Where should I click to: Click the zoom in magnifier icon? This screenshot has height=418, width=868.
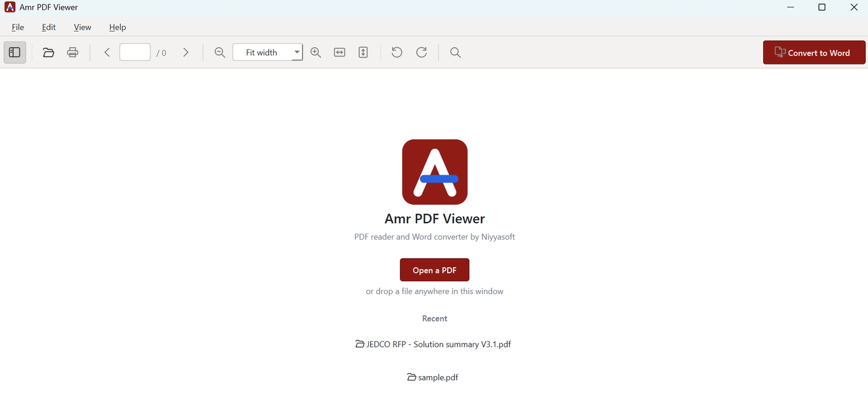pos(316,53)
